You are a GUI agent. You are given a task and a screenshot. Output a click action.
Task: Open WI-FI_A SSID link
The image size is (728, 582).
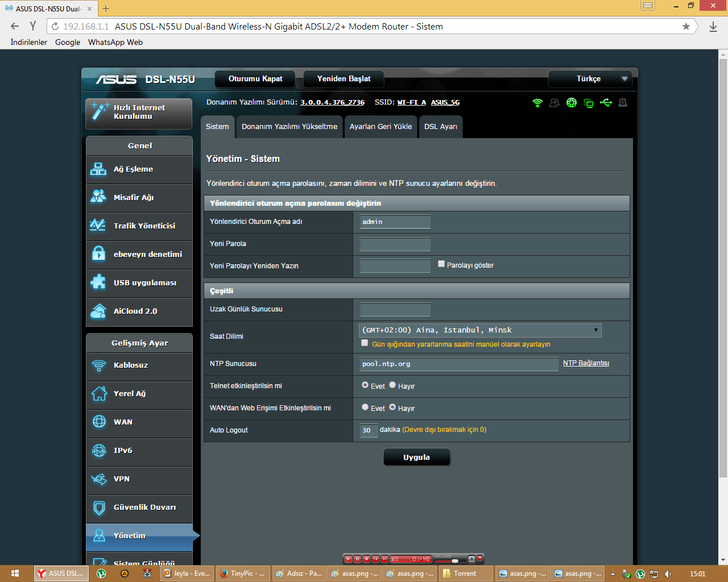click(412, 102)
